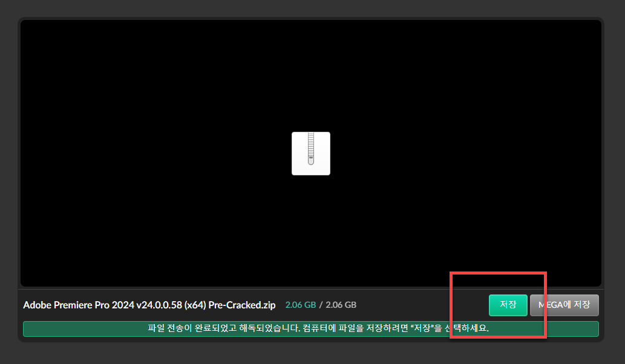Image resolution: width=625 pixels, height=364 pixels.
Task: Select the file name ending in Pre-Cracked.zip
Action: [x=149, y=305]
